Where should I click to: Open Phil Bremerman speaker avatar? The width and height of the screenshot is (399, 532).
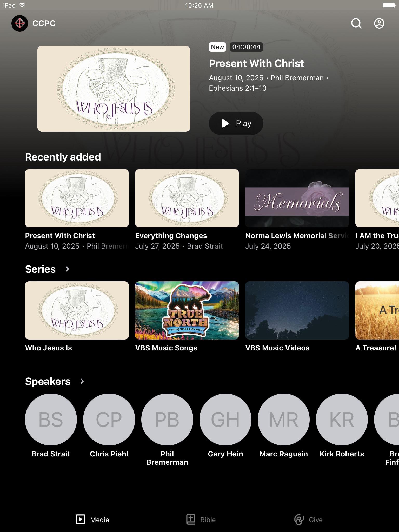tap(167, 419)
